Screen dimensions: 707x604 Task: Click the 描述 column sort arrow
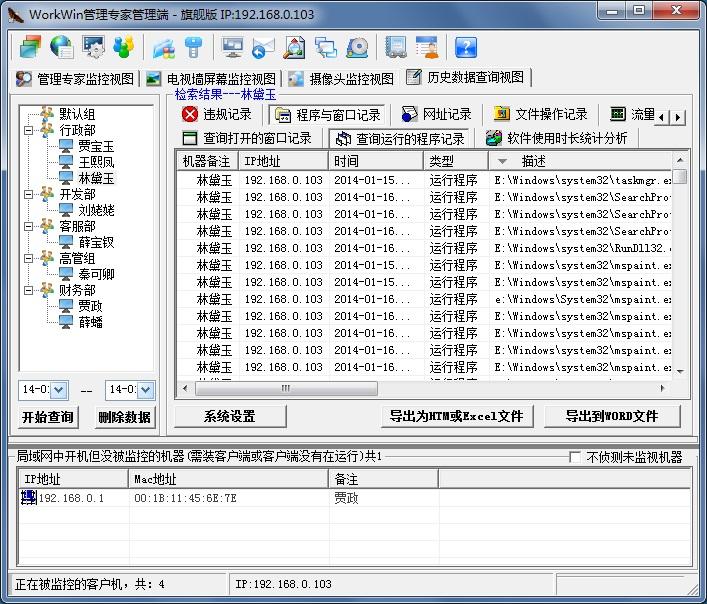point(502,161)
